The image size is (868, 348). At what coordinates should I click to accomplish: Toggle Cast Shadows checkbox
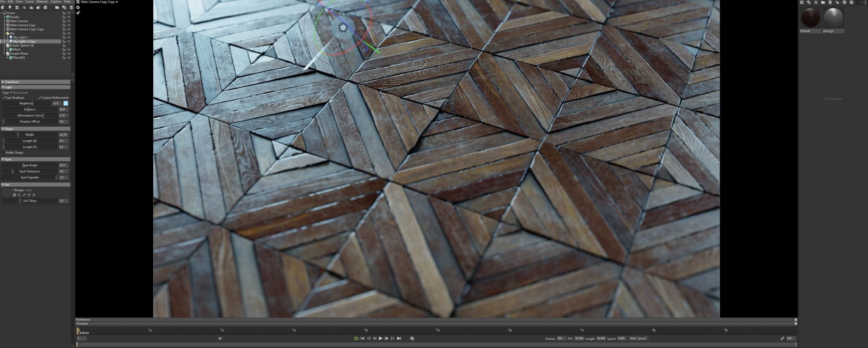(x=3, y=98)
